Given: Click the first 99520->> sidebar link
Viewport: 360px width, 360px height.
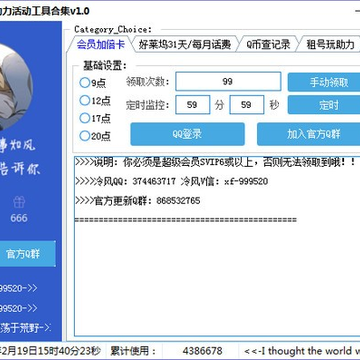Looking at the screenshot, I should pos(18,288).
